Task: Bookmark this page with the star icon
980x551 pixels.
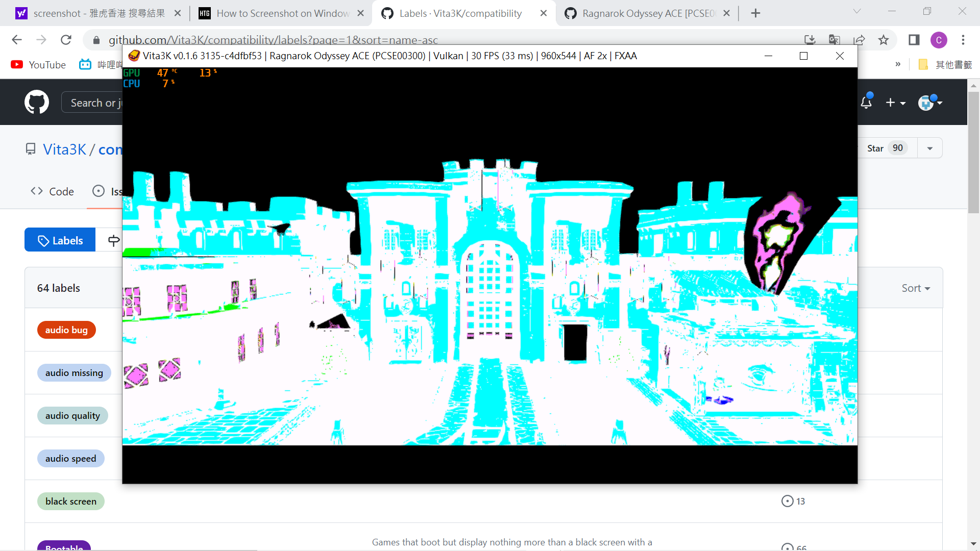Action: (x=884, y=40)
